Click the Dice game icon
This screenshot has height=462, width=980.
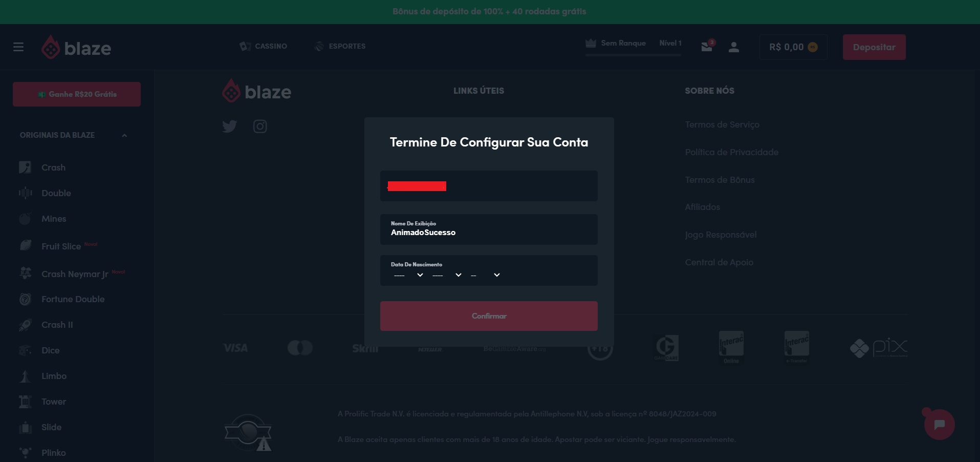[x=25, y=350]
